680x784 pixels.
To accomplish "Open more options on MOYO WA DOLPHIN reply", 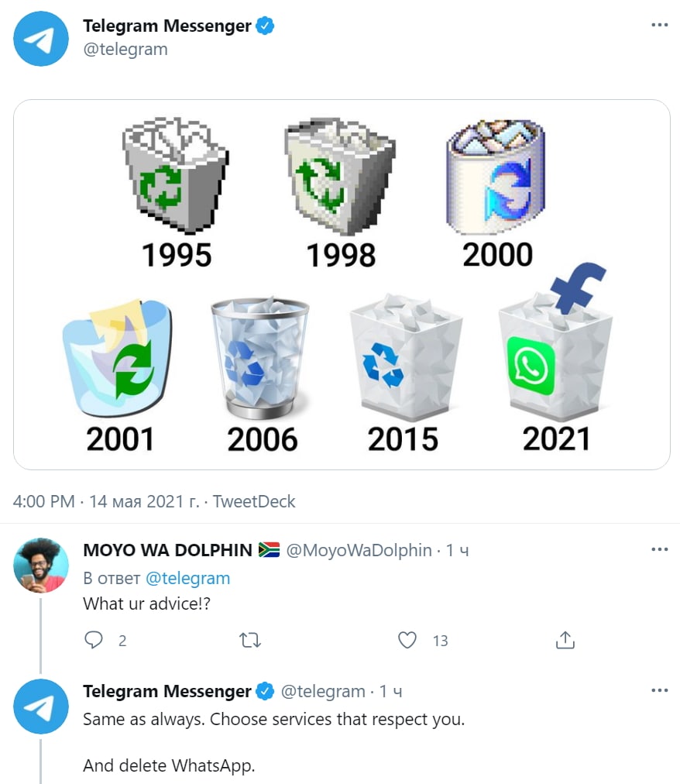I will (x=659, y=550).
